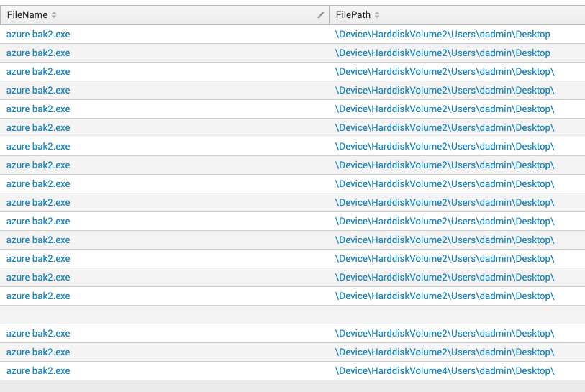
Task: Click the HarddiskVolume4 file path link
Action: tap(445, 370)
